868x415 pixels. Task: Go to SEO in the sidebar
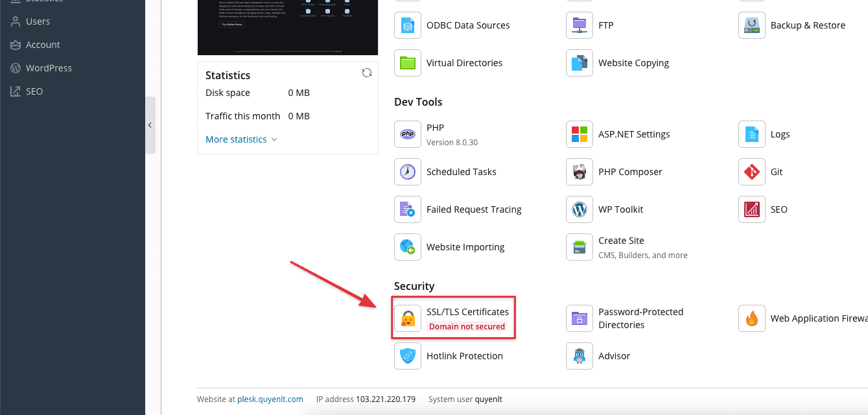point(34,91)
